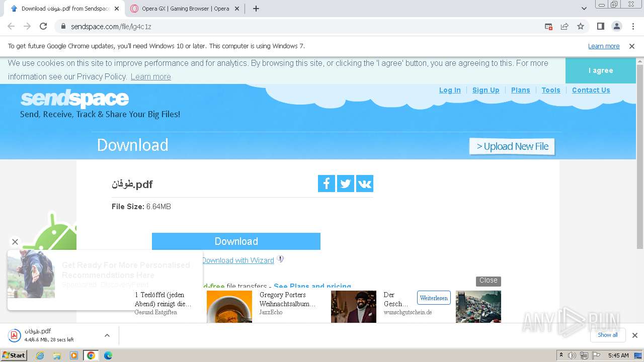
Task: Click the Weiterlesen ad button
Action: (434, 298)
